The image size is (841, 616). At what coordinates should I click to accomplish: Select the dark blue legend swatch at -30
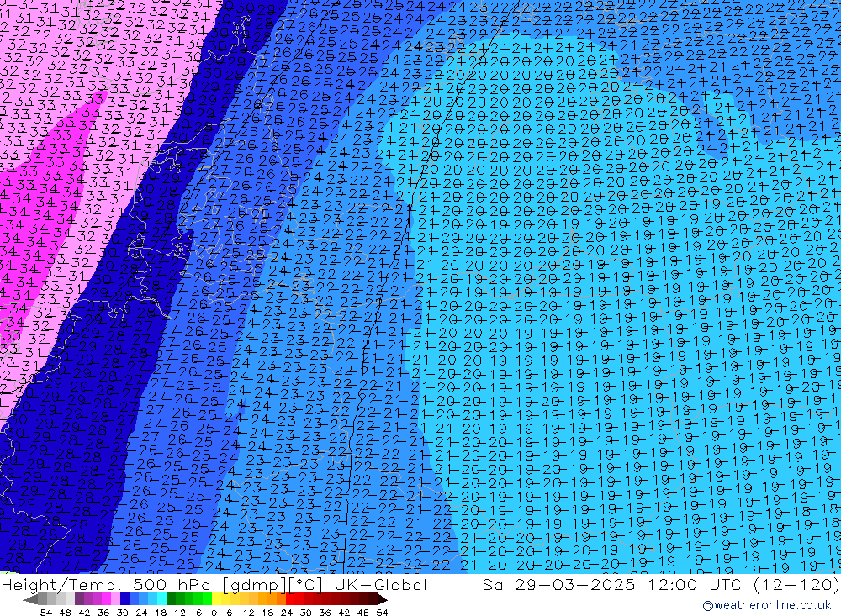click(x=124, y=599)
